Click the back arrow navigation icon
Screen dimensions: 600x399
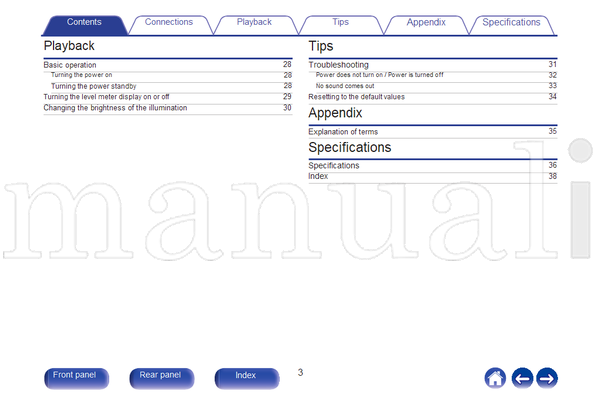coord(522,378)
